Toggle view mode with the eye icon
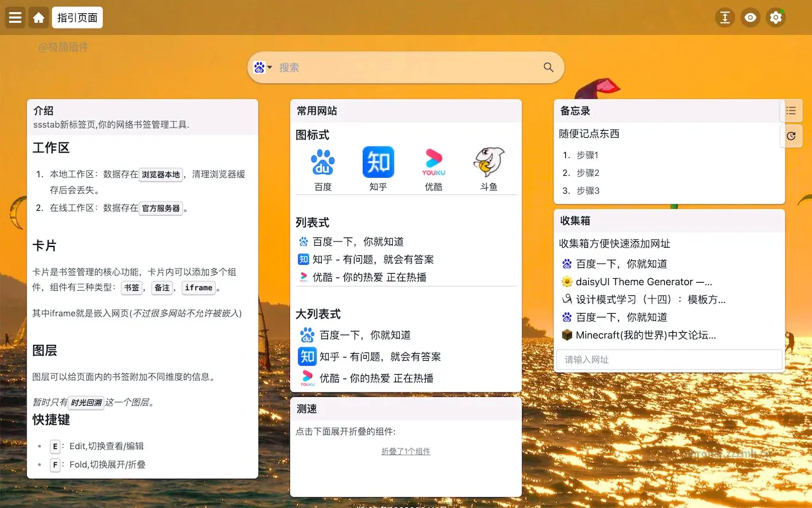 tap(750, 17)
